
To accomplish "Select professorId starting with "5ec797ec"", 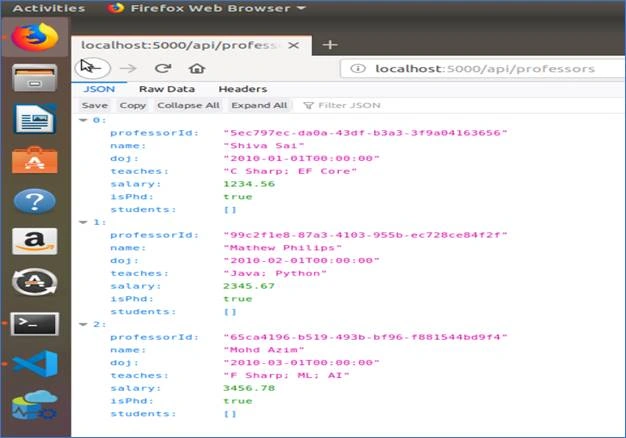I will coord(365,133).
